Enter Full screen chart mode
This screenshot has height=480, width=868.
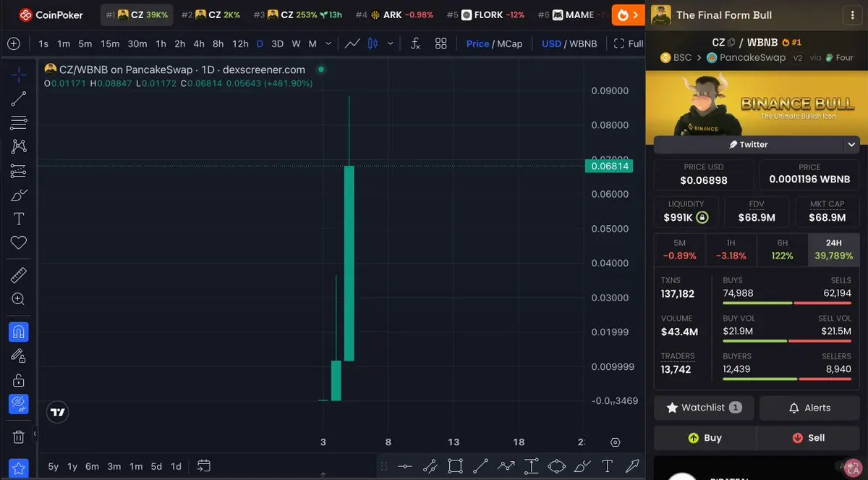coord(629,43)
